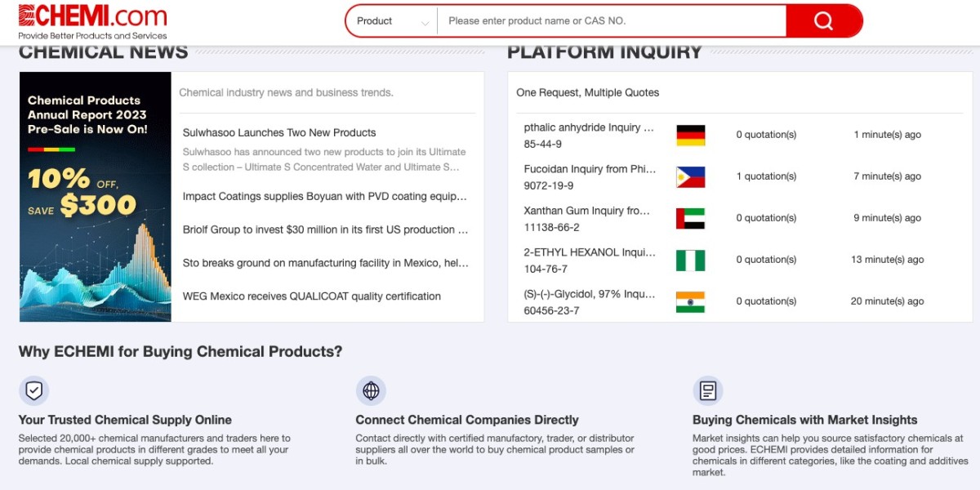Screen dimensions: 980x490
Task: Open the Product category dropdown
Action: [393, 21]
